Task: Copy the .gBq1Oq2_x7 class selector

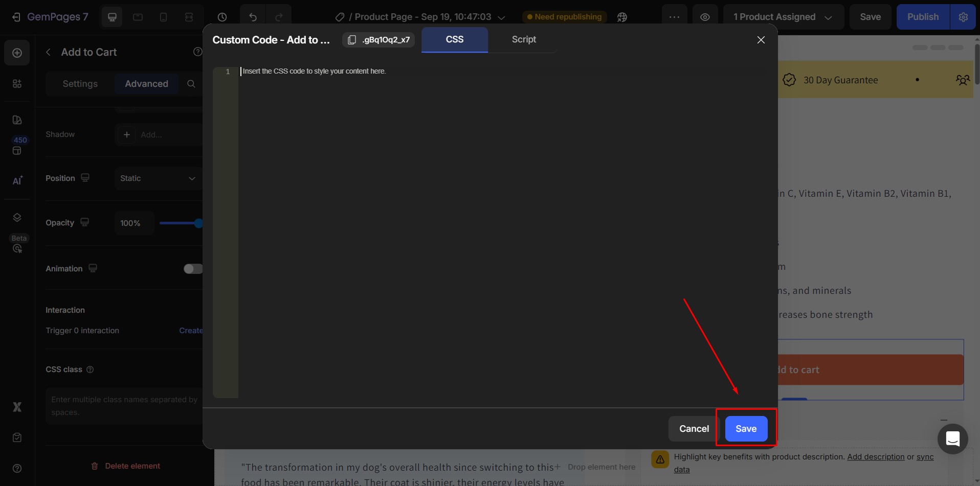Action: point(378,40)
